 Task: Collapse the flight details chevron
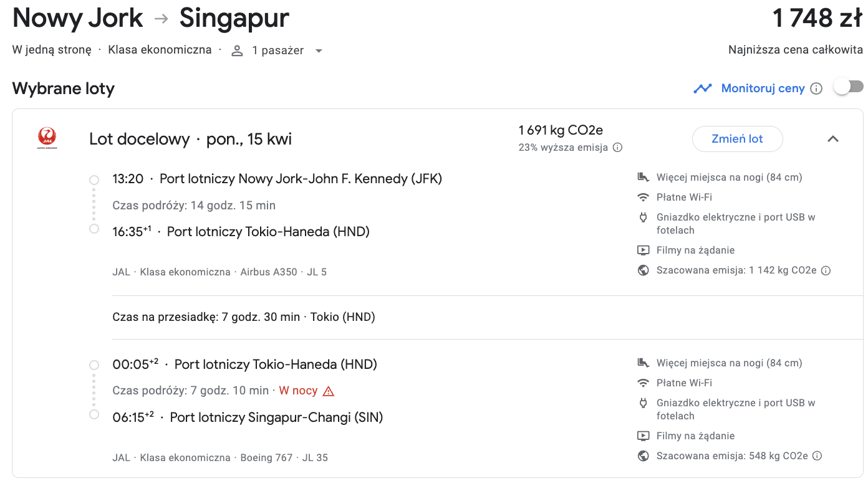[x=832, y=139]
